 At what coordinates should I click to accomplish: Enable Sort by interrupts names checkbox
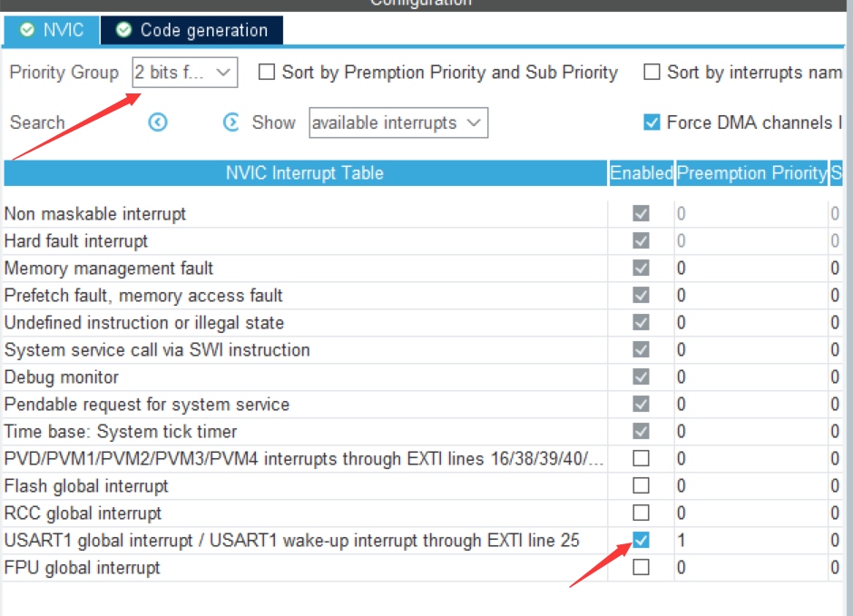click(x=652, y=72)
